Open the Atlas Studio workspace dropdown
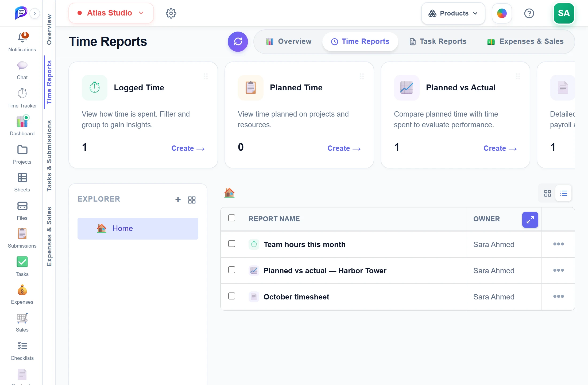 [x=111, y=13]
